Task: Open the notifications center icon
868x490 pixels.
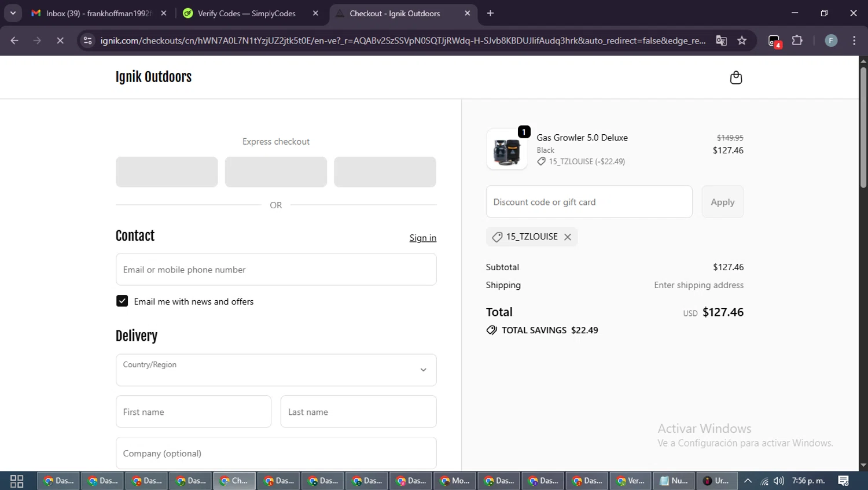Action: (x=844, y=481)
